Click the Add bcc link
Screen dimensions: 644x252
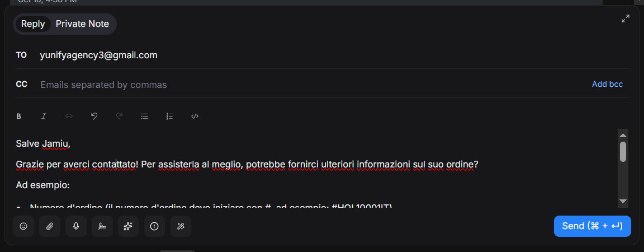pyautogui.click(x=607, y=85)
